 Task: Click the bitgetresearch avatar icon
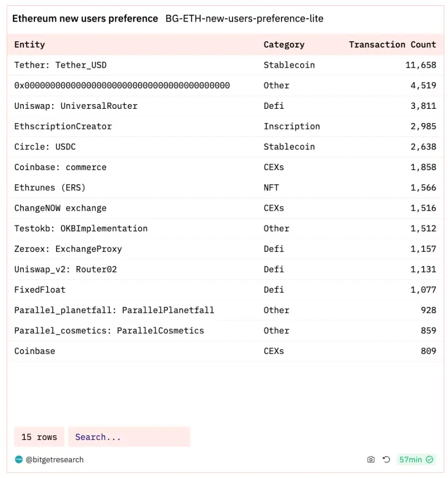coord(18,460)
